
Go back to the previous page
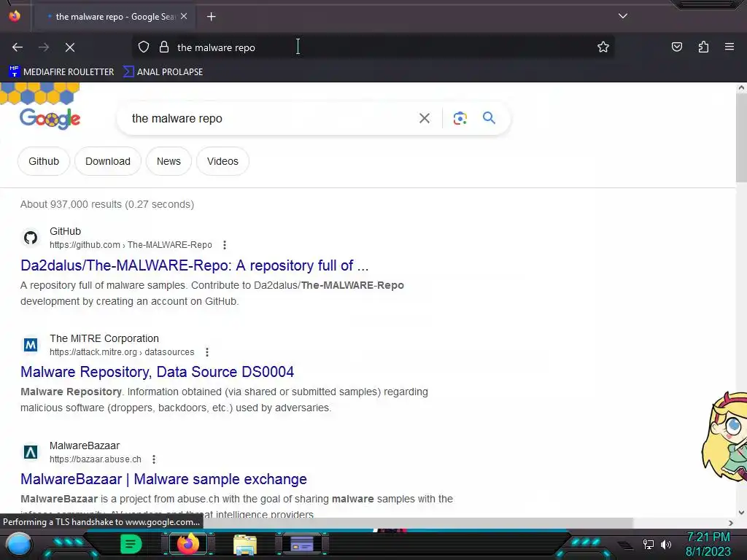18,47
